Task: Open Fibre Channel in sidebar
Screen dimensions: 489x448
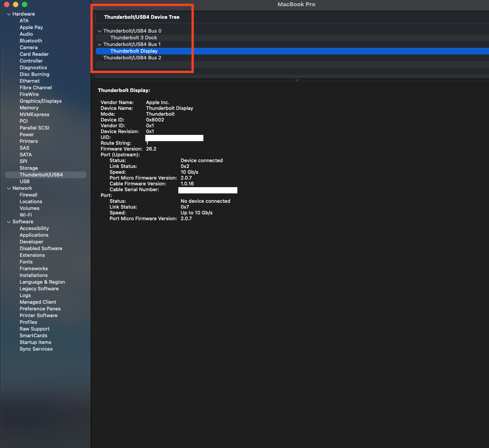Action: 36,88
